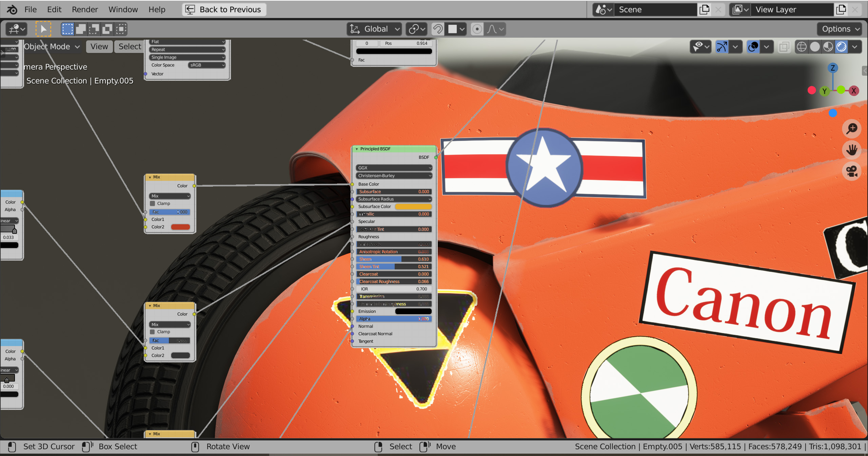This screenshot has width=868, height=456.
Task: Click the Select header button
Action: tap(130, 46)
